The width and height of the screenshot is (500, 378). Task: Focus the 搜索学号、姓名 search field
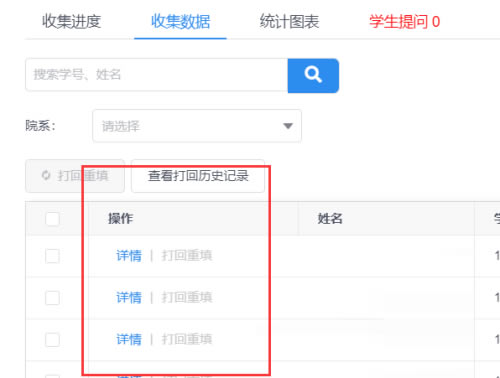click(x=157, y=75)
